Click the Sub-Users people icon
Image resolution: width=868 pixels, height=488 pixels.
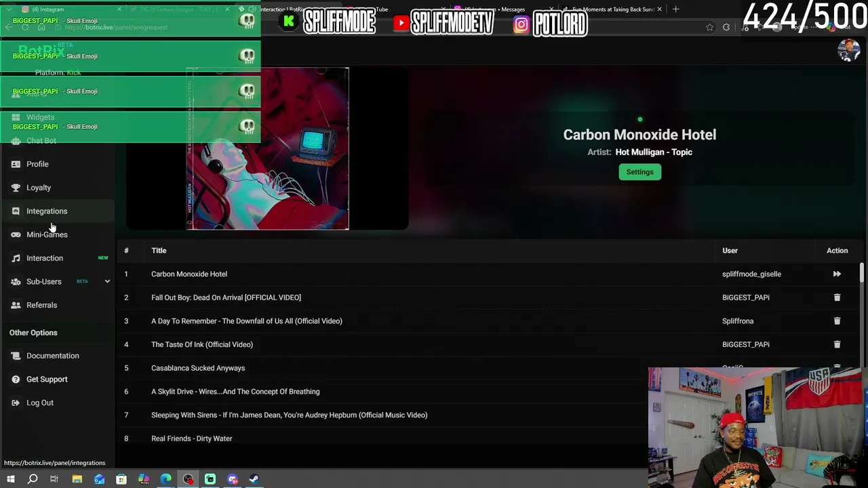16,281
